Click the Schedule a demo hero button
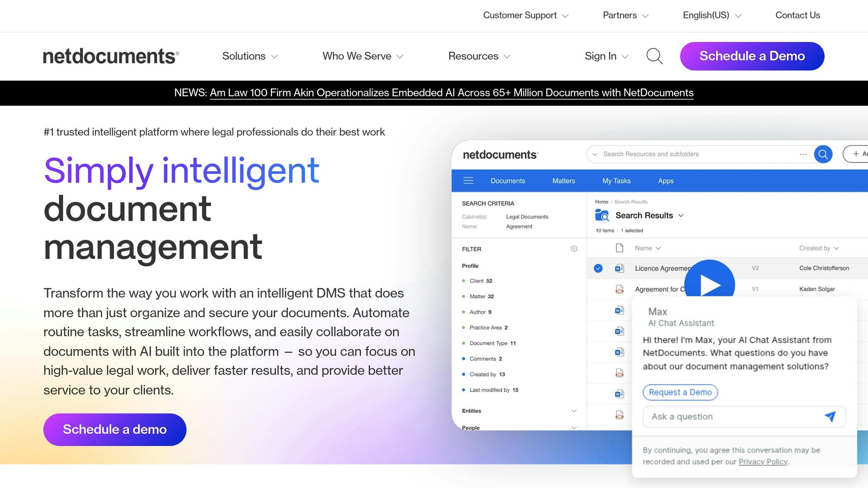868x488 pixels. tap(115, 430)
